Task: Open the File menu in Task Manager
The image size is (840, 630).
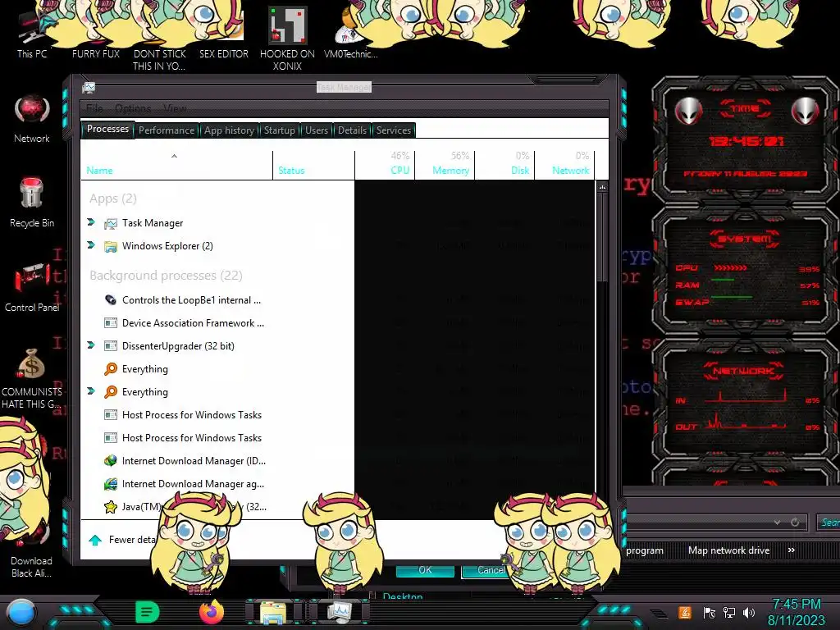Action: click(94, 108)
